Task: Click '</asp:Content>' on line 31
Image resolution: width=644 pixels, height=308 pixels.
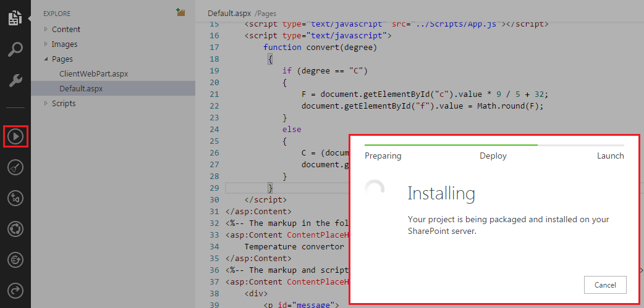Action: pyautogui.click(x=258, y=212)
